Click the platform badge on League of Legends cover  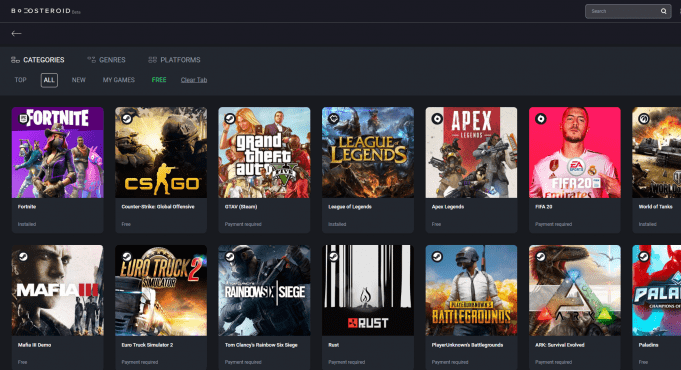coord(334,119)
